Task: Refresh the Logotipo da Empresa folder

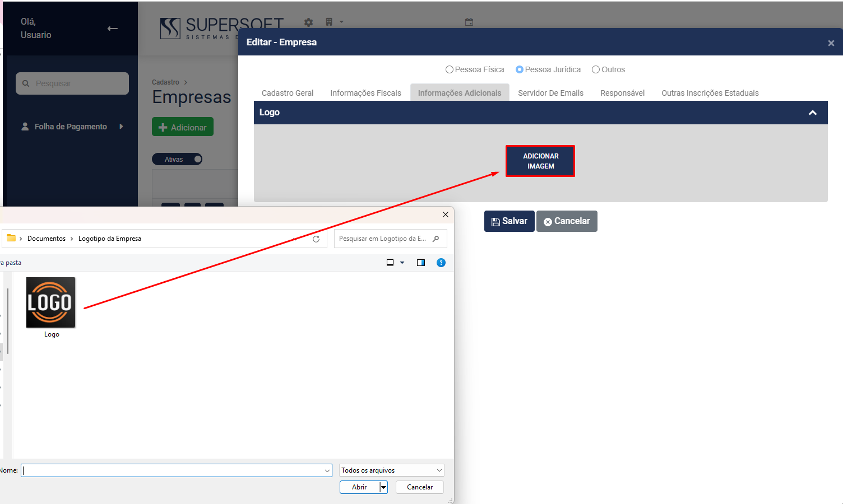Action: pos(316,239)
